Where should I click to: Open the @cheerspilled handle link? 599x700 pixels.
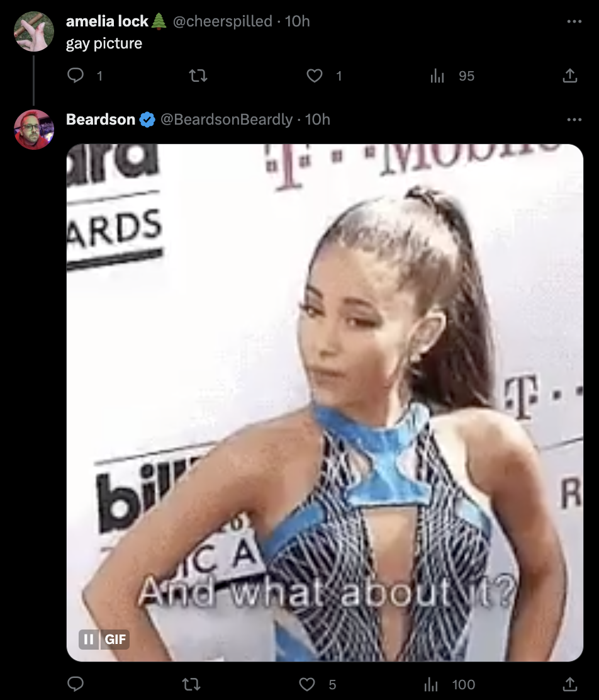222,21
